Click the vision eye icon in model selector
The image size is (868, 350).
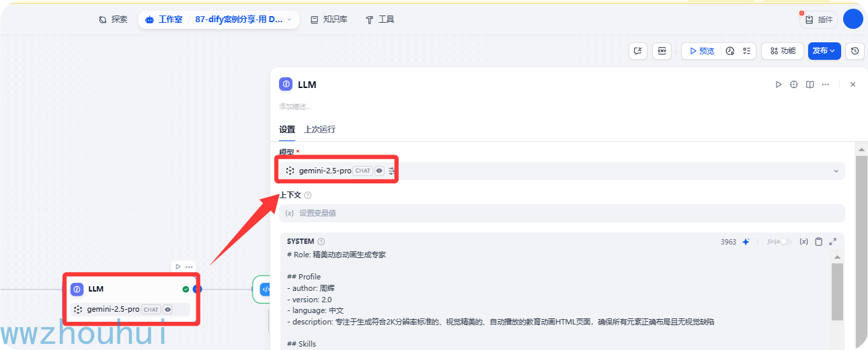(379, 171)
